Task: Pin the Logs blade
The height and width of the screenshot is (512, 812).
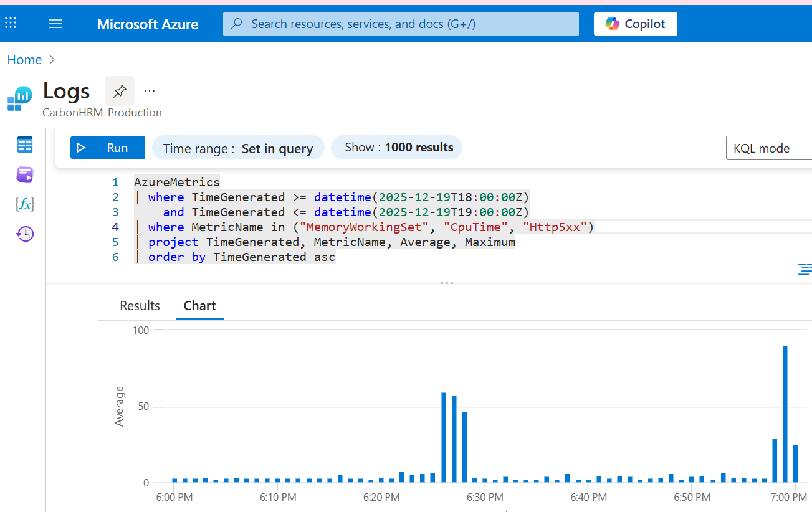Action: click(120, 91)
